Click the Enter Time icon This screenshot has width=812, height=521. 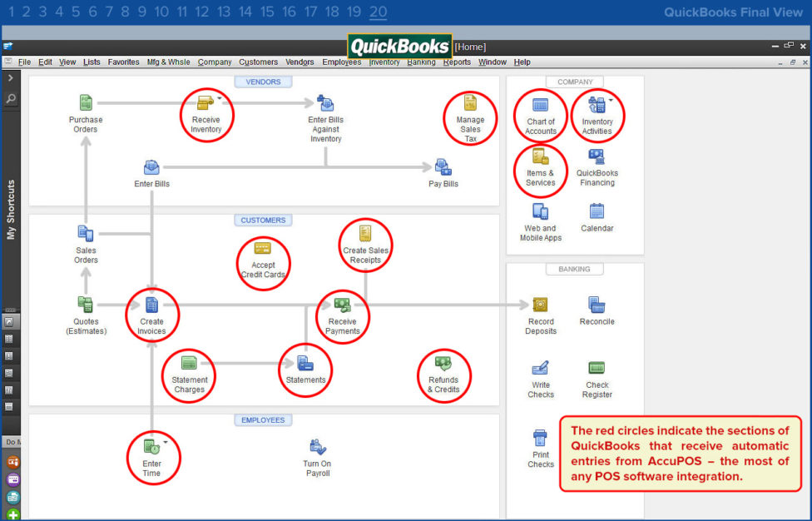pos(151,446)
